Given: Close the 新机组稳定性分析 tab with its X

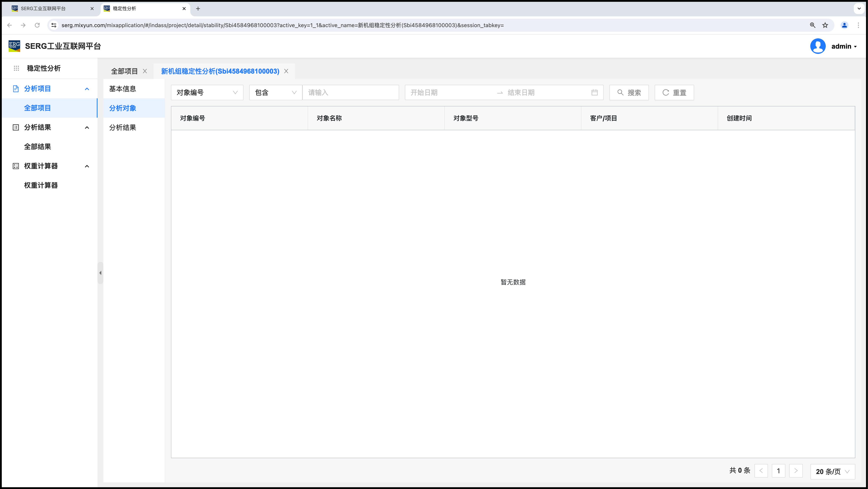Looking at the screenshot, I should click(x=286, y=71).
